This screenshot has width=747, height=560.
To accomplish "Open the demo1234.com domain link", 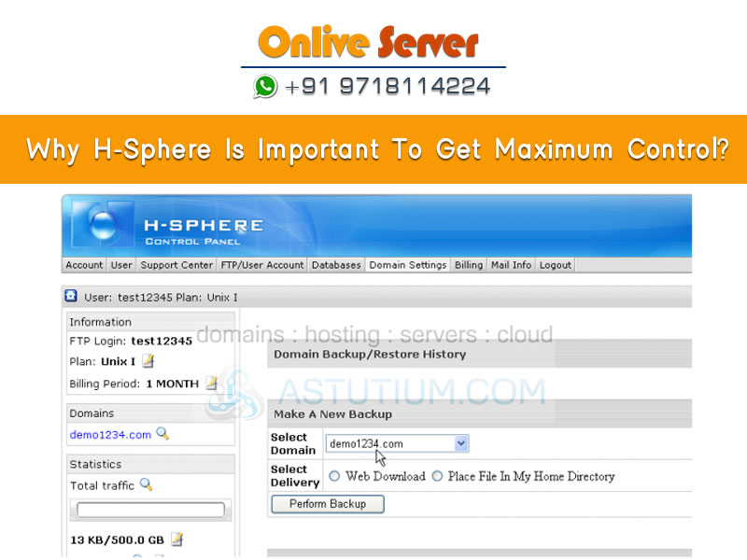I will click(x=110, y=435).
